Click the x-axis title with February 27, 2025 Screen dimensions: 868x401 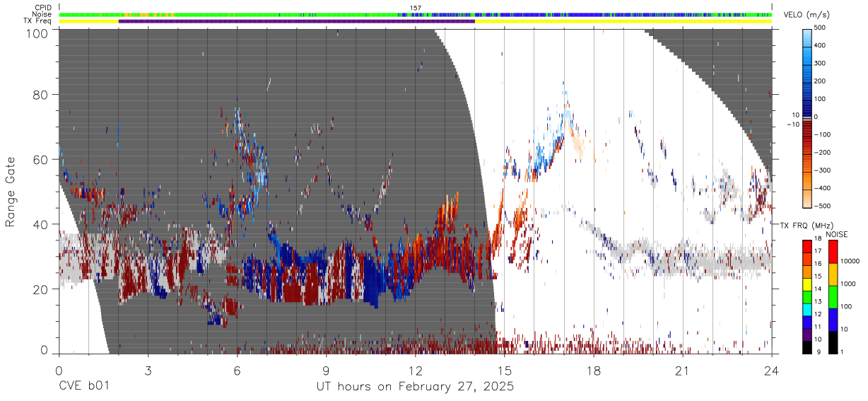[416, 388]
